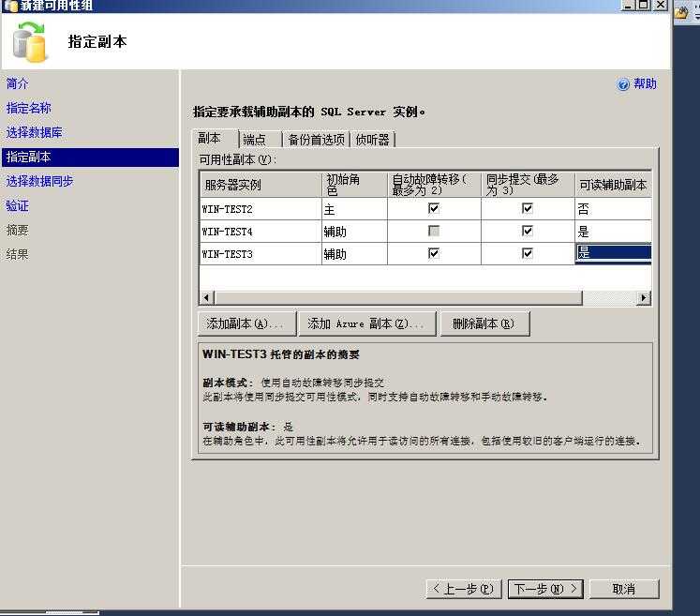Toggle synchronous commit checkbox for WIN-TEST3
The height and width of the screenshot is (616, 700).
pos(528,253)
